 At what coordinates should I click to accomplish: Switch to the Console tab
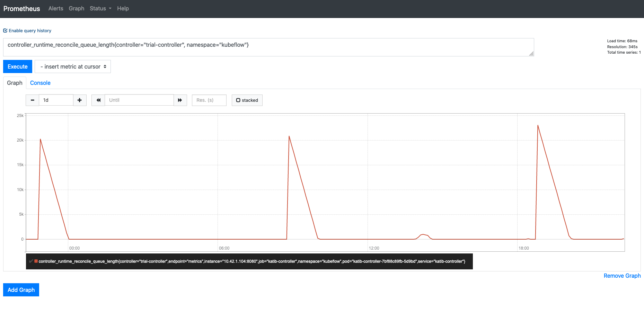40,83
